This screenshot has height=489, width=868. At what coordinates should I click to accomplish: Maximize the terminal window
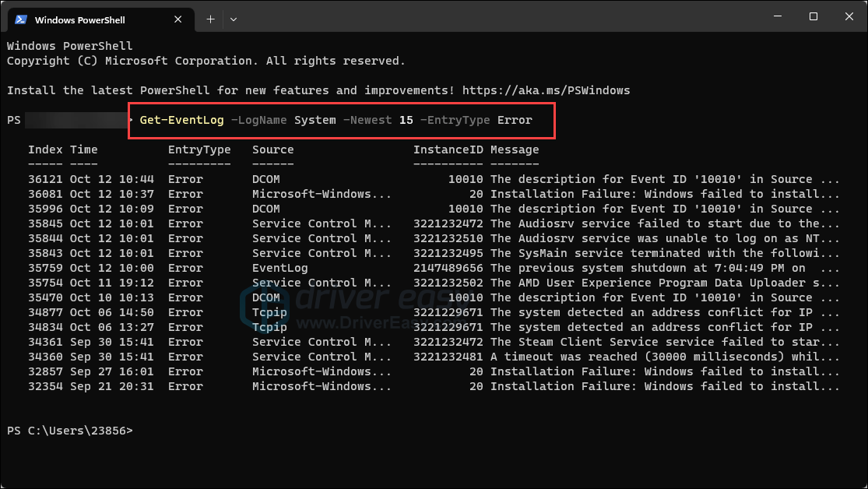pos(813,16)
